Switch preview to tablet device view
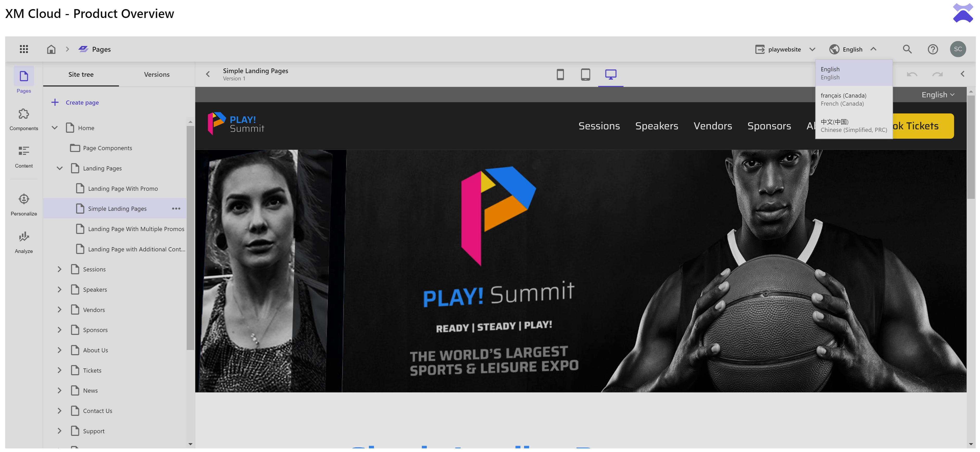Viewport: 980px width, 452px height. 585,74
